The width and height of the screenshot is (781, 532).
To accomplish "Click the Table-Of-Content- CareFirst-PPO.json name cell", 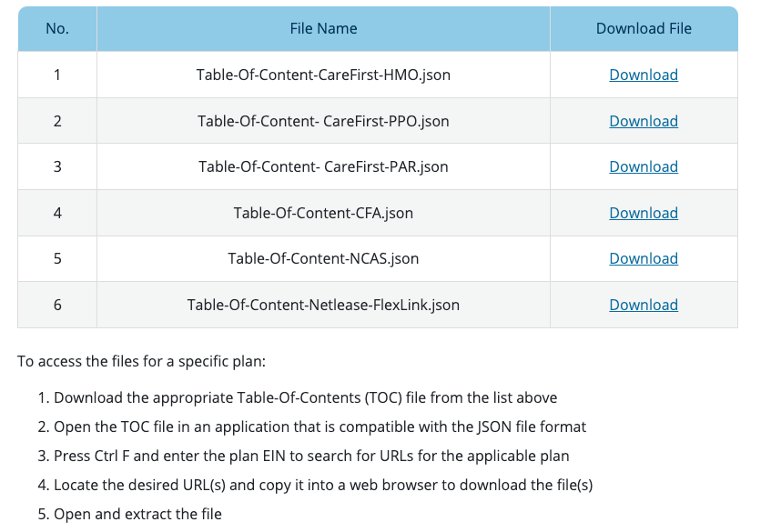I will (323, 121).
